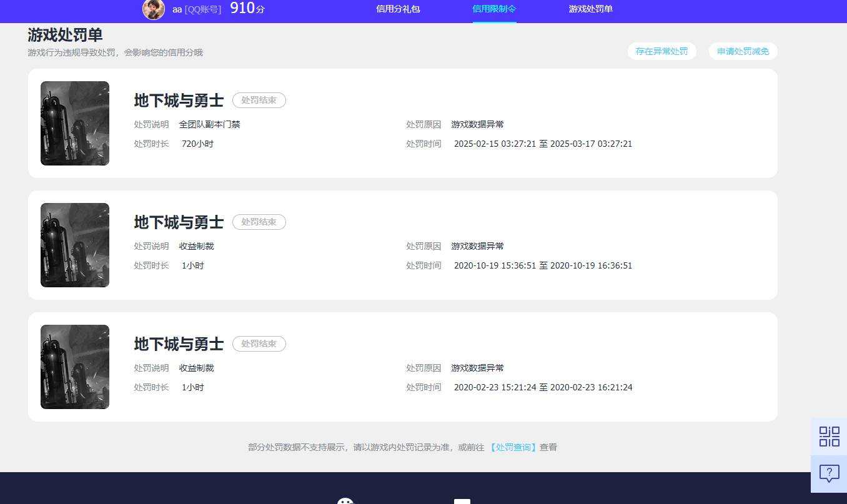Click 游戏数据异常 reason on 2020-10-19 card
Screen dimensions: 847x504
478,246
